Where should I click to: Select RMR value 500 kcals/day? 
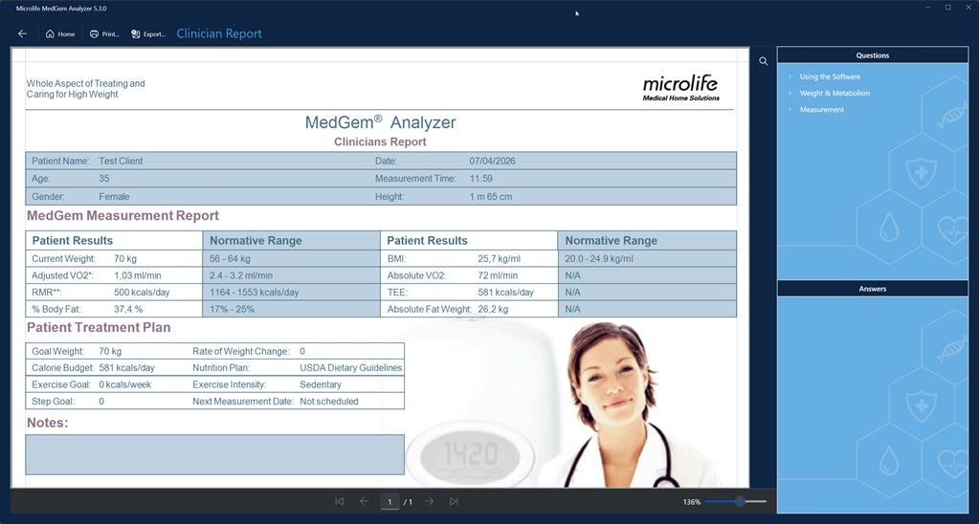click(142, 293)
